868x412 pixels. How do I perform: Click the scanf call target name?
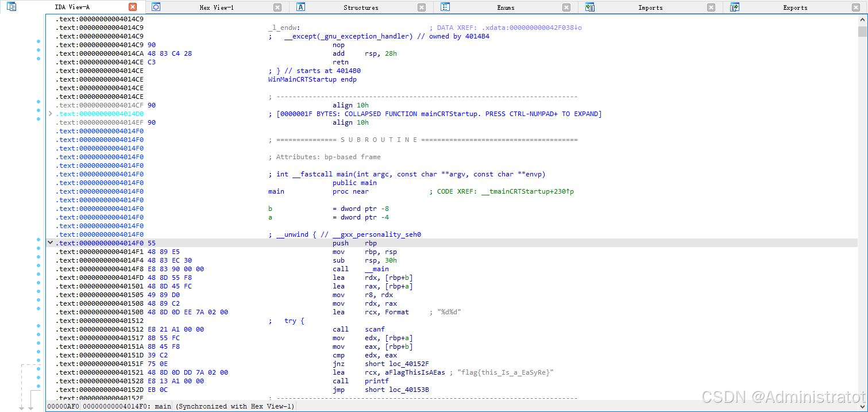(x=374, y=329)
